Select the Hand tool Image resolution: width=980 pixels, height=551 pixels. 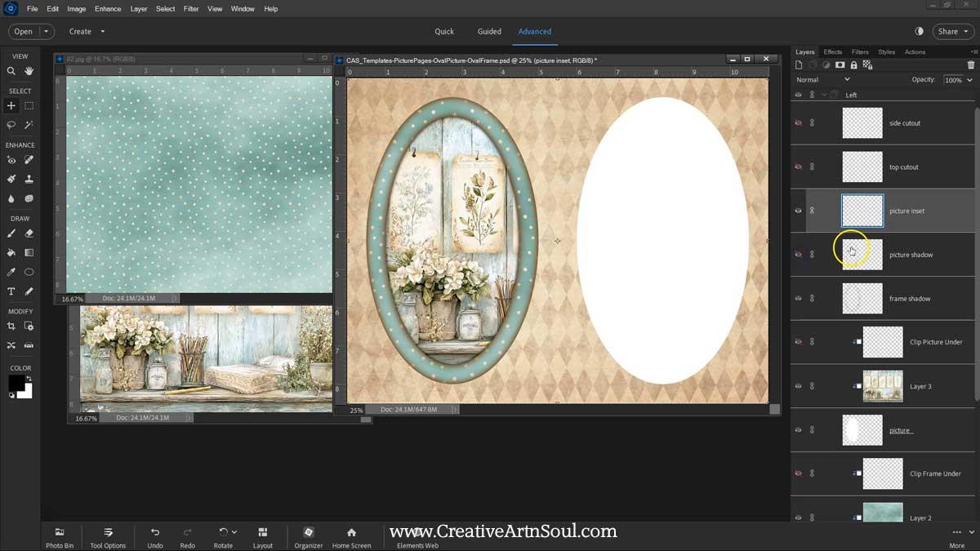(x=29, y=71)
